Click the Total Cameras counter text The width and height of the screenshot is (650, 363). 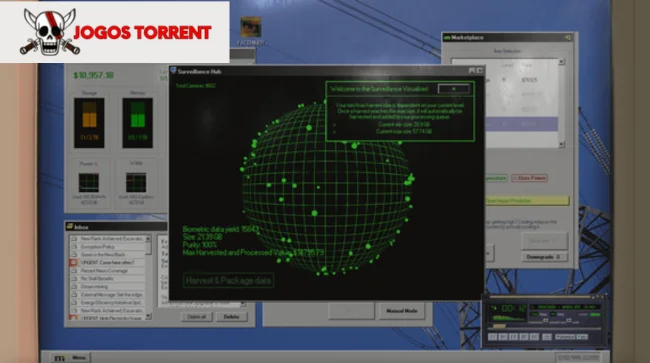click(x=196, y=86)
